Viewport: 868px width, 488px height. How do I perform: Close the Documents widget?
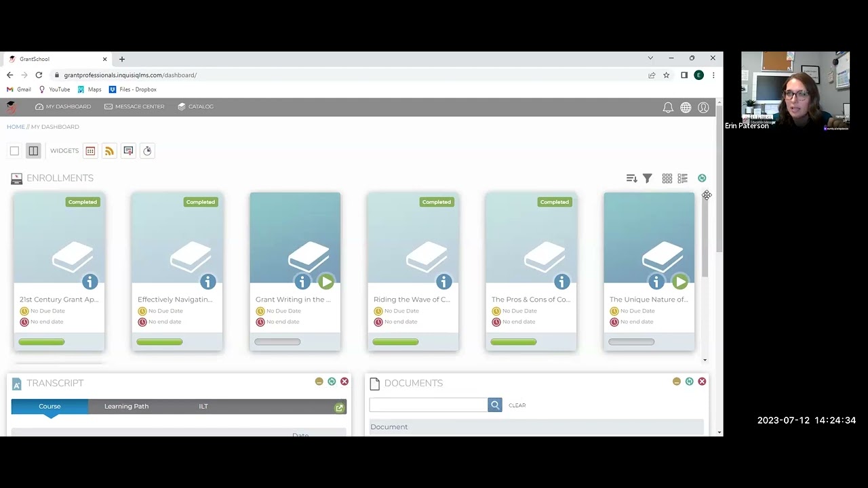[702, 382]
